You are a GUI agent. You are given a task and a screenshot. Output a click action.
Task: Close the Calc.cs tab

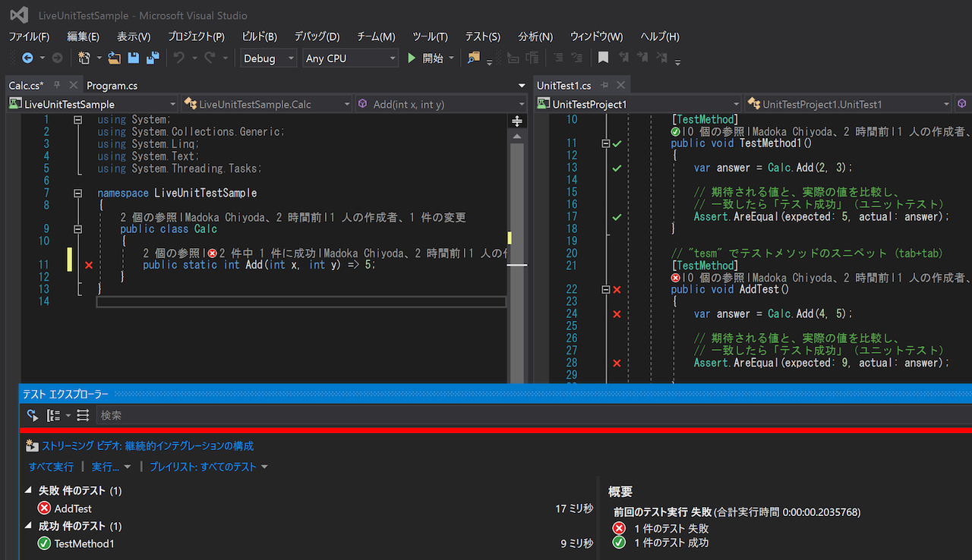click(x=74, y=86)
